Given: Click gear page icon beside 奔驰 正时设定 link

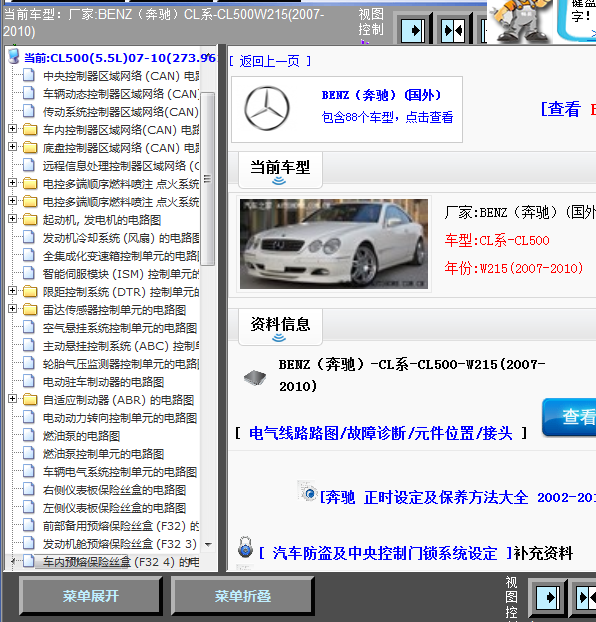Looking at the screenshot, I should 308,491.
